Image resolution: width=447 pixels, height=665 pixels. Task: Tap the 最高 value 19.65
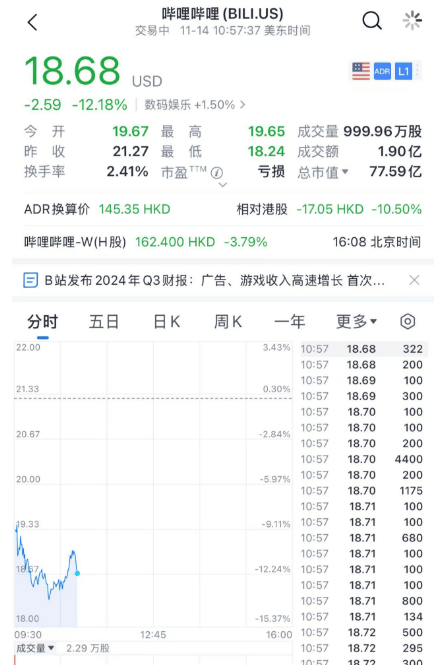266,131
